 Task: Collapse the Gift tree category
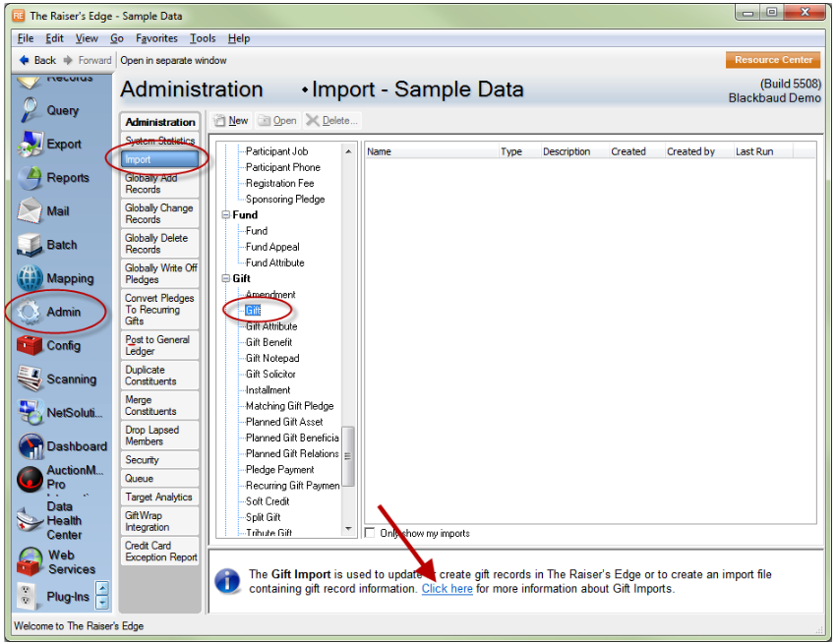[226, 278]
